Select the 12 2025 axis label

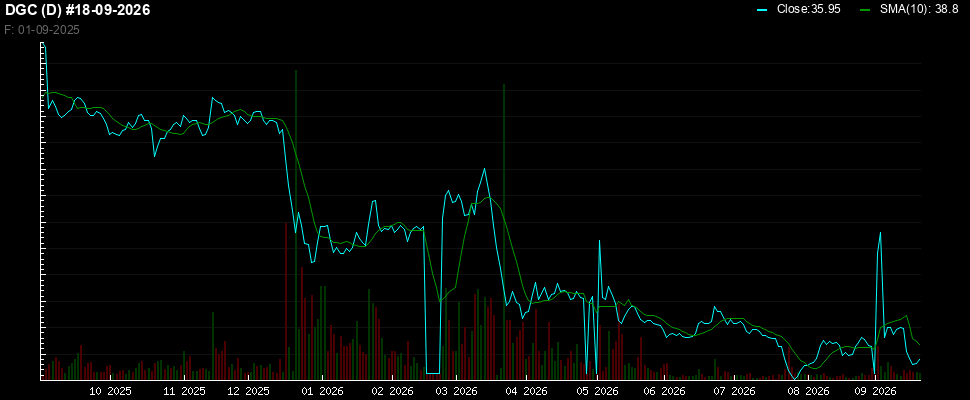click(248, 391)
